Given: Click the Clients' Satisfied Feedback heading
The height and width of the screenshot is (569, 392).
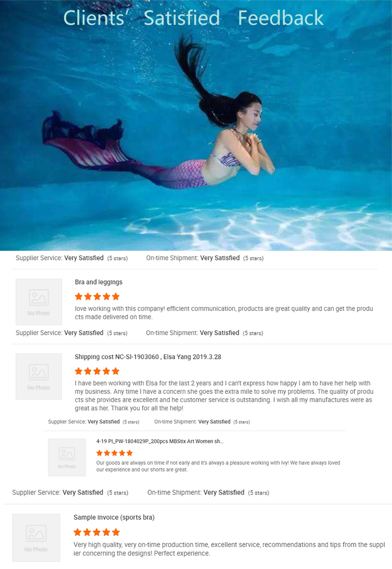Looking at the screenshot, I should click(x=193, y=18).
